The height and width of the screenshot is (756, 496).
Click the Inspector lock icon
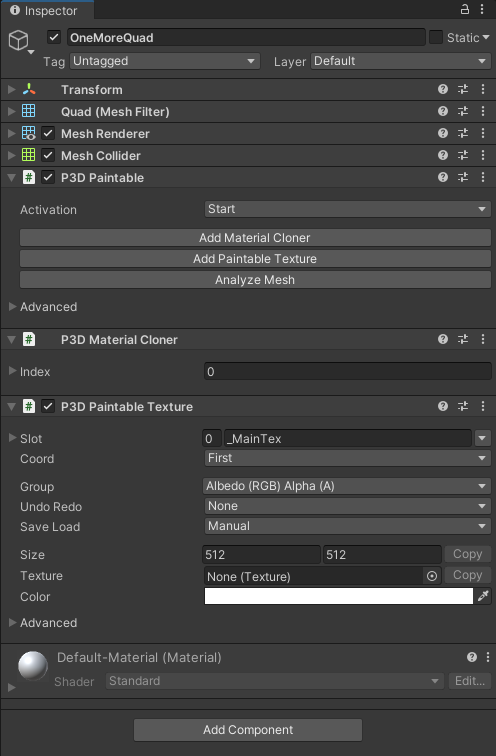[x=465, y=9]
